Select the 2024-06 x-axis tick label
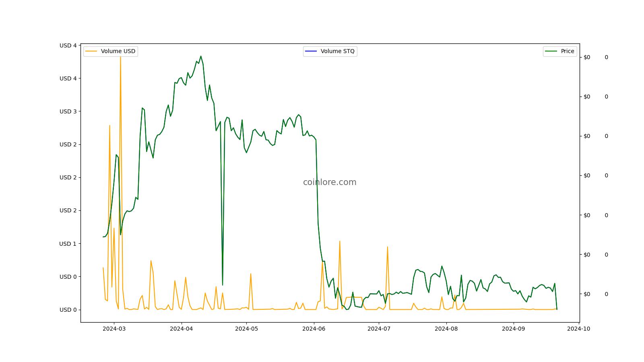The height and width of the screenshot is (362, 644). click(314, 329)
